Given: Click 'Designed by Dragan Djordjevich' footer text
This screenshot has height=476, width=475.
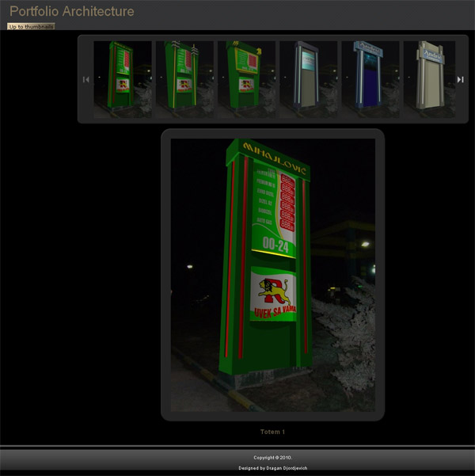Looking at the screenshot, I should pos(273,468).
